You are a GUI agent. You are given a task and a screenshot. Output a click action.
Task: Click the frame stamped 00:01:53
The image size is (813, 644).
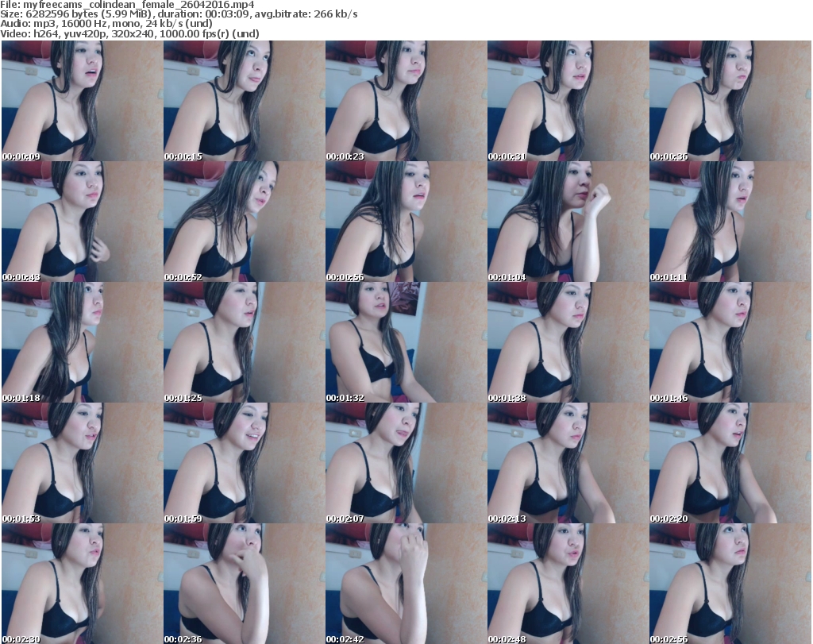tap(82, 464)
